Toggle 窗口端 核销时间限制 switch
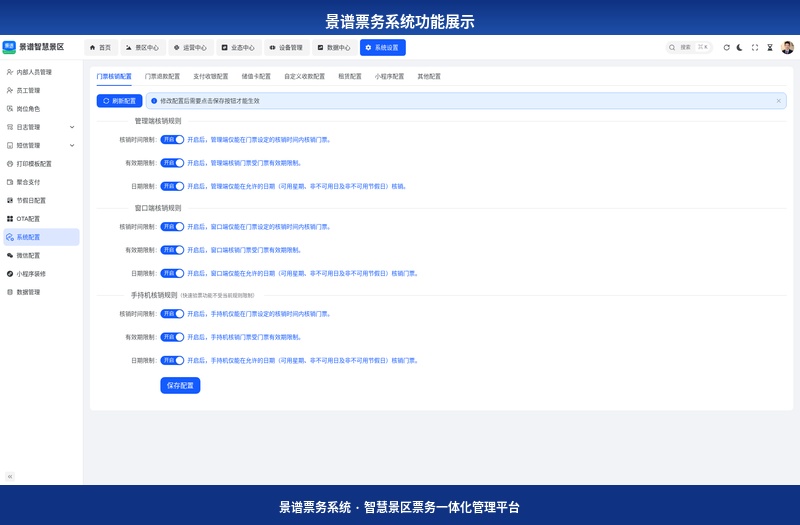800x525 pixels. [172, 227]
